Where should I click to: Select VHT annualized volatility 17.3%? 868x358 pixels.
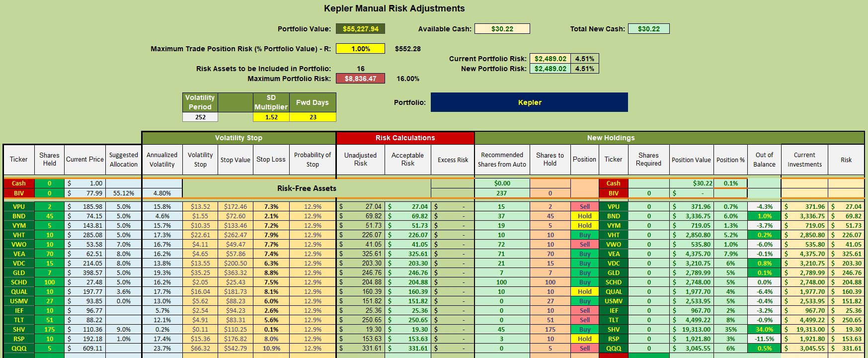[x=162, y=235]
